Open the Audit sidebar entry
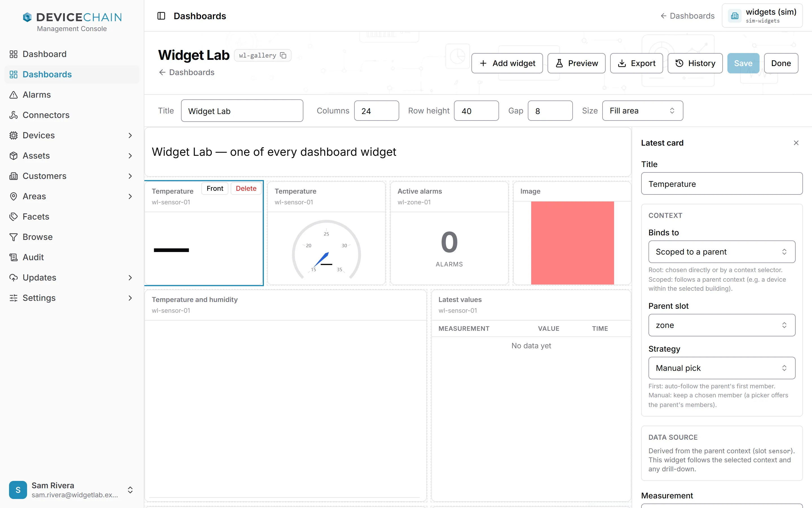Image resolution: width=812 pixels, height=508 pixels. tap(71, 257)
